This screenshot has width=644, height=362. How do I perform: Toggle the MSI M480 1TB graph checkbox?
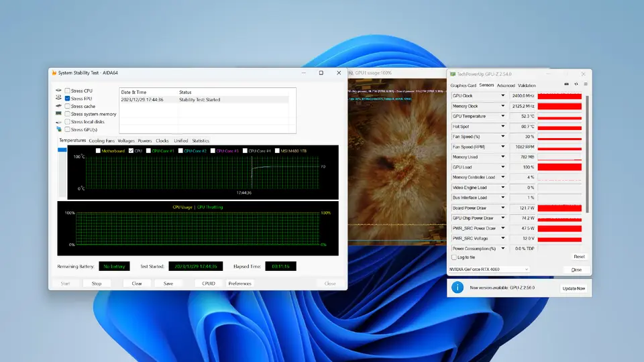(277, 151)
